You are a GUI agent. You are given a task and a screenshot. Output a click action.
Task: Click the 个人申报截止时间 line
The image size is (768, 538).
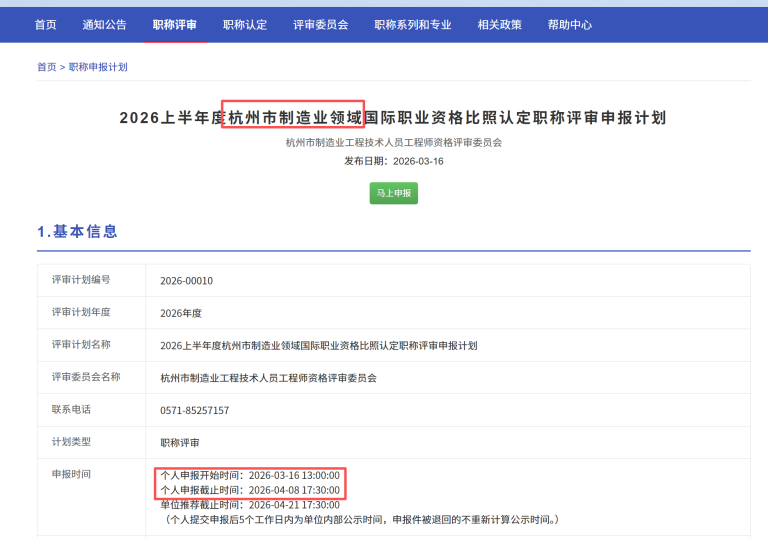pyautogui.click(x=250, y=490)
